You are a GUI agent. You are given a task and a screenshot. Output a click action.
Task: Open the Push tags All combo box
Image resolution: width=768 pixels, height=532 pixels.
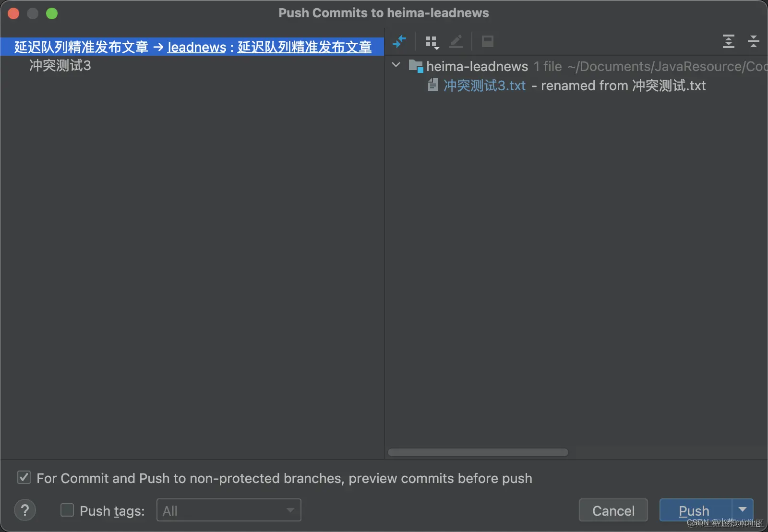tap(229, 510)
